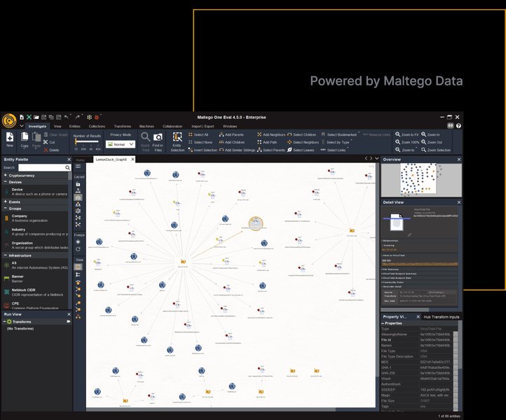Click the undo arrow in title toolbar
Viewport: 506px width, 420px height.
[67, 117]
